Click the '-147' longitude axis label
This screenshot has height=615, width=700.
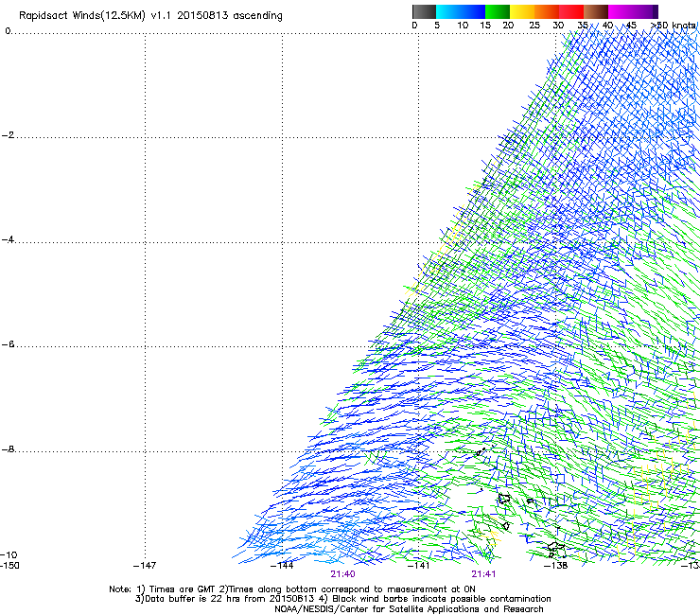(145, 566)
